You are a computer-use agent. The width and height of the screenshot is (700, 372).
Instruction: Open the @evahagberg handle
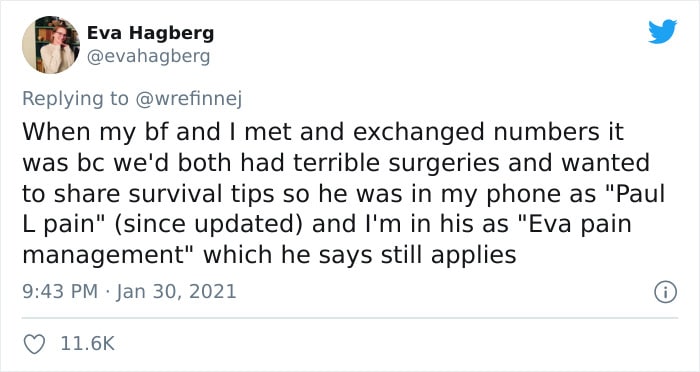coord(148,57)
